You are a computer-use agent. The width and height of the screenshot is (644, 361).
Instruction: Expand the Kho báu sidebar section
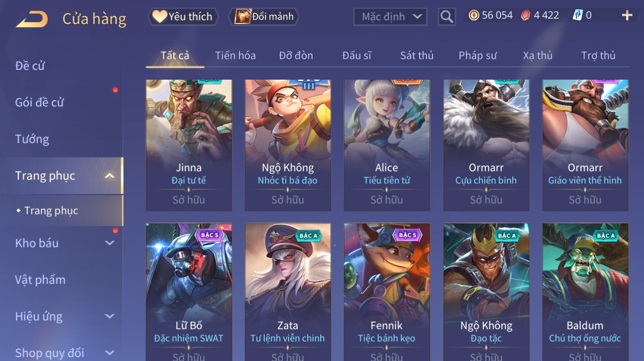110,243
